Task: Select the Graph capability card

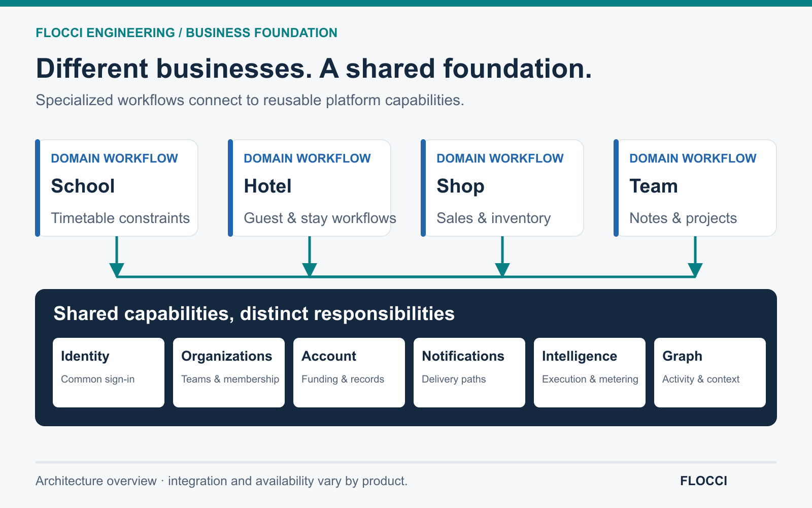Action: point(710,372)
